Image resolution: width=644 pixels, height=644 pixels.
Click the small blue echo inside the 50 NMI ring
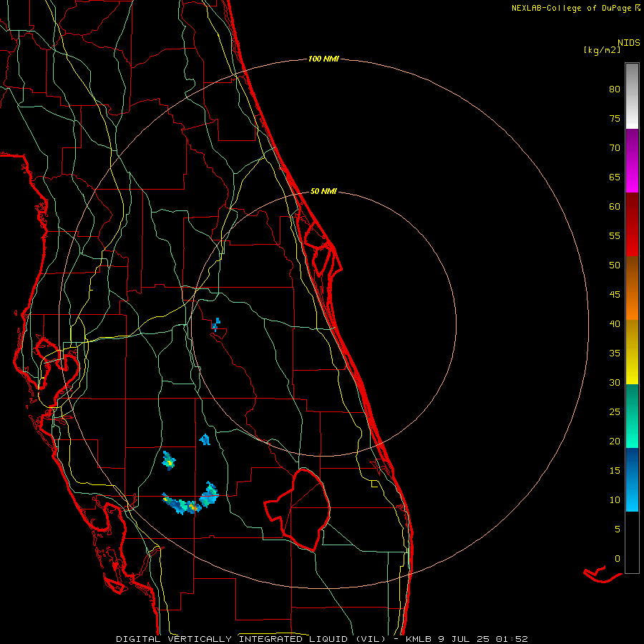(x=215, y=324)
